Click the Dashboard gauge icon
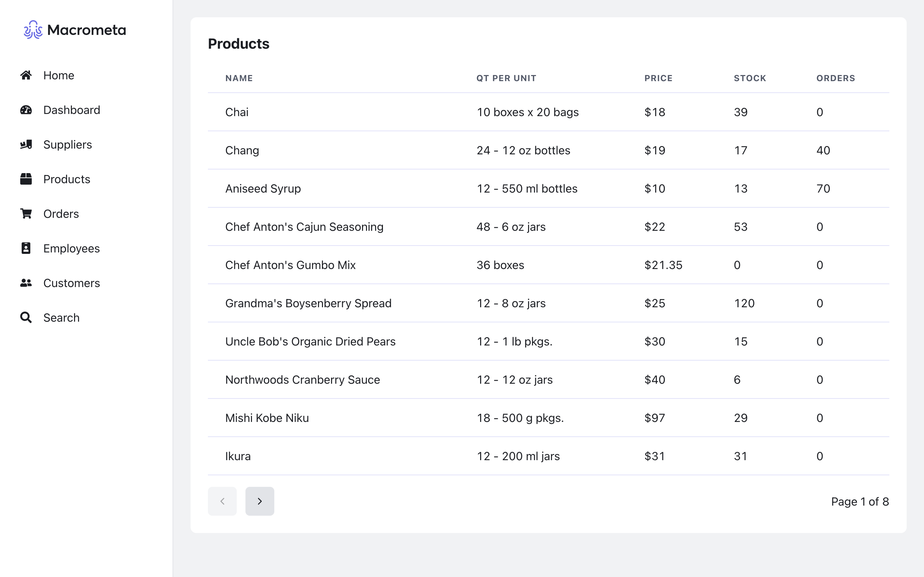 26,110
